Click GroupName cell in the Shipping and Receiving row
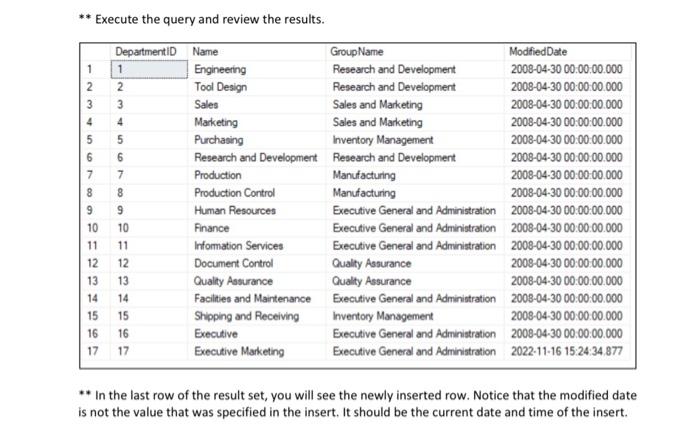This screenshot has width=700, height=433. pyautogui.click(x=415, y=316)
